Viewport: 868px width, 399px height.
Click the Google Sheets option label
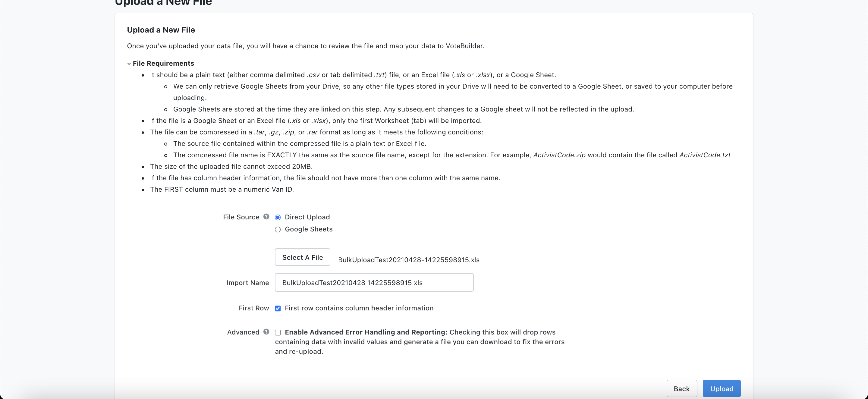pyautogui.click(x=308, y=229)
